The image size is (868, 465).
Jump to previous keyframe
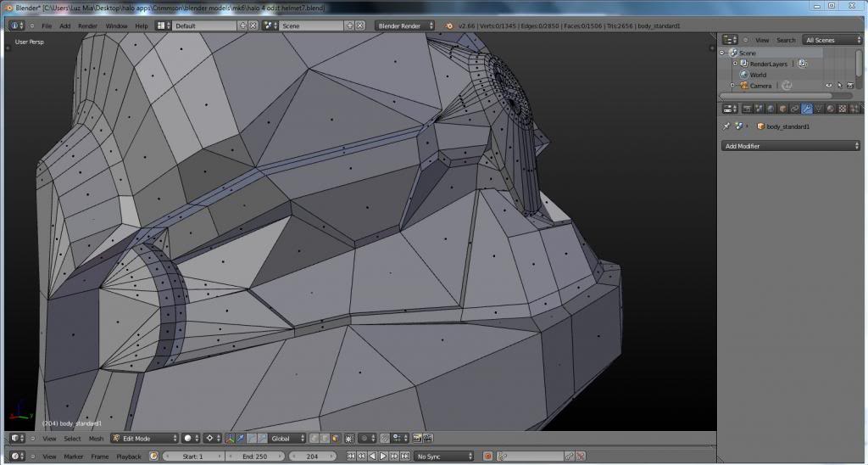point(361,457)
